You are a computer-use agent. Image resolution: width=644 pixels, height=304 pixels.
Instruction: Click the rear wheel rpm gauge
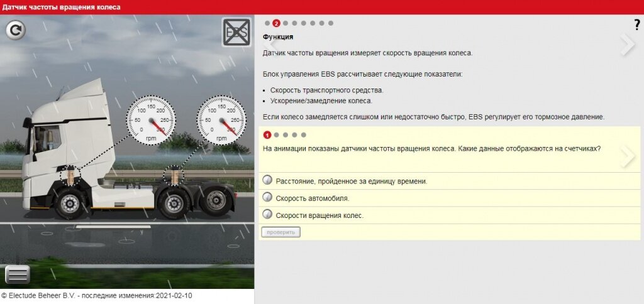point(221,120)
